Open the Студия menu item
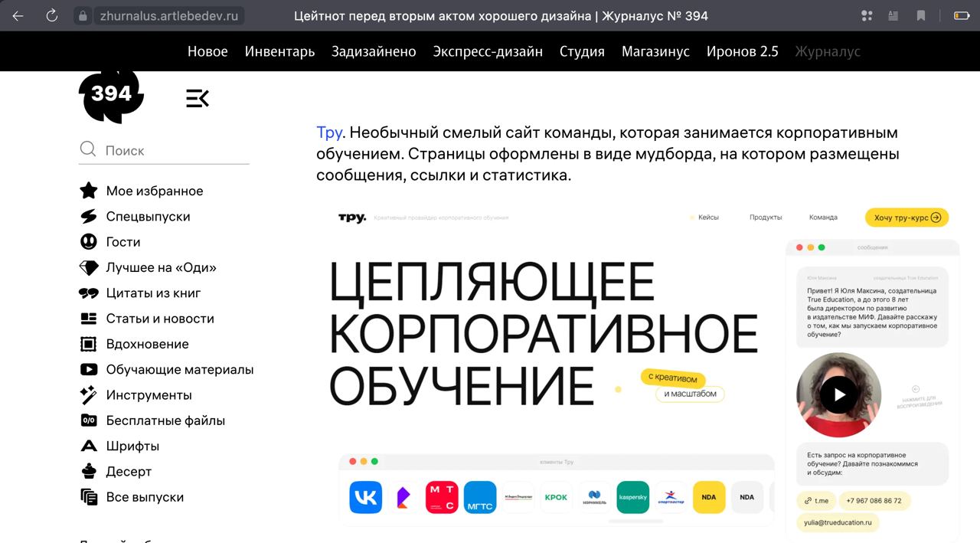The width and height of the screenshot is (980, 543). [x=582, y=51]
